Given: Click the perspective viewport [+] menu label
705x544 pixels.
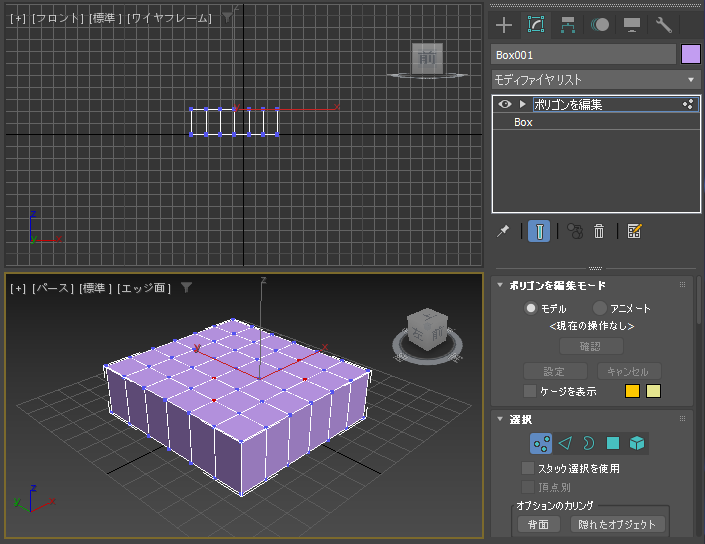Looking at the screenshot, I should (18, 288).
